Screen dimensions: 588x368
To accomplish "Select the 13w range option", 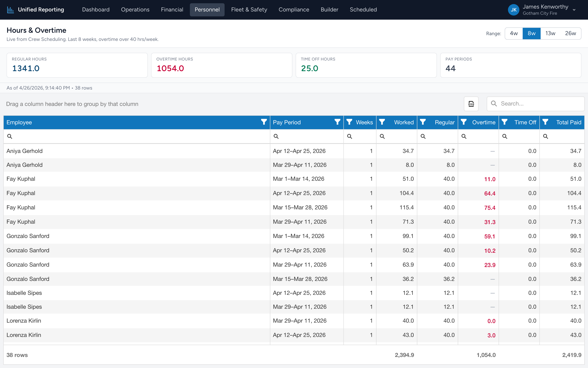I will click(550, 33).
